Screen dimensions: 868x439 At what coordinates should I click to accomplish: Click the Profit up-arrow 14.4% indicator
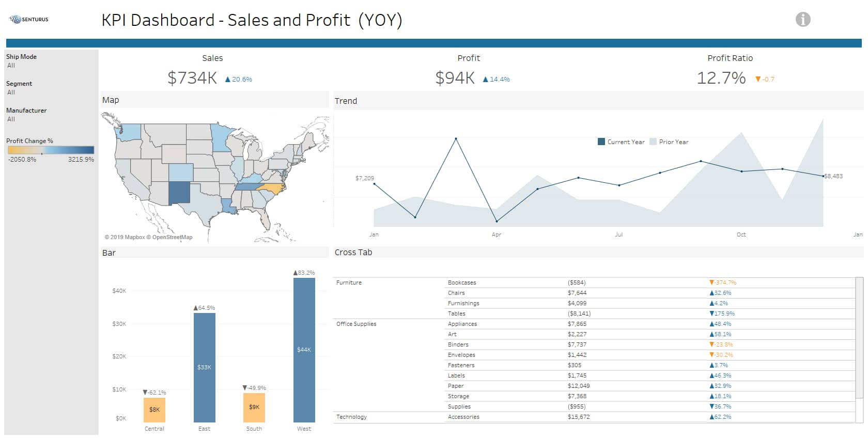496,80
